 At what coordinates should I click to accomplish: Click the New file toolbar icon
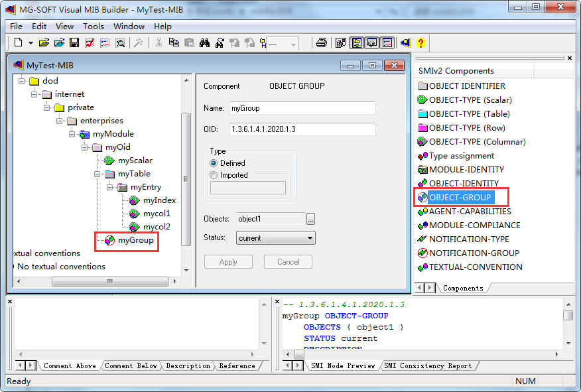point(18,43)
